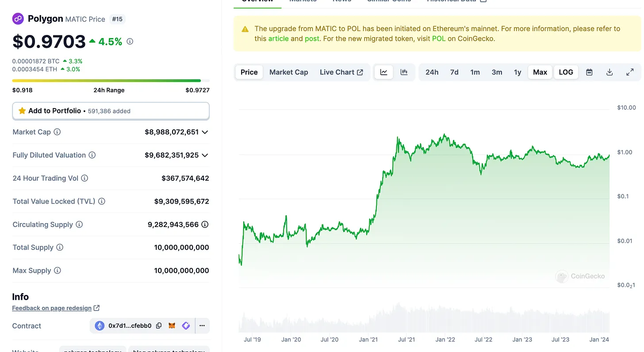Click Market Cap info icon
Image resolution: width=644 pixels, height=352 pixels.
[57, 132]
